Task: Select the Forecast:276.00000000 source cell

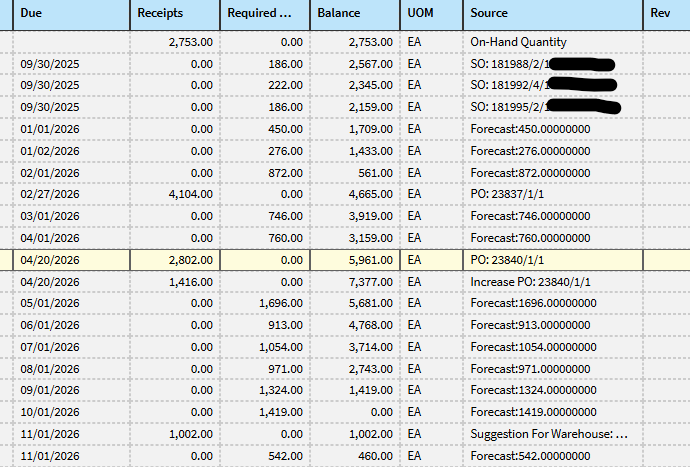Action: click(553, 151)
